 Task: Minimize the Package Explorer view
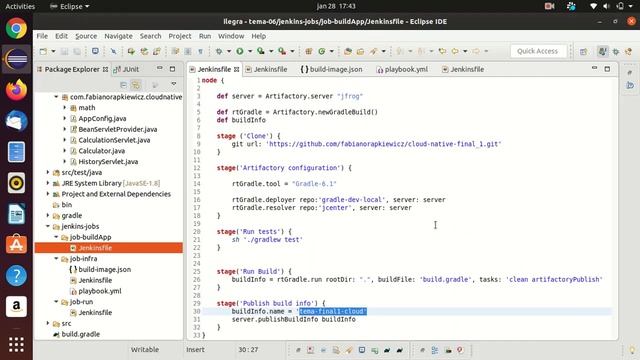pyautogui.click(x=160, y=69)
